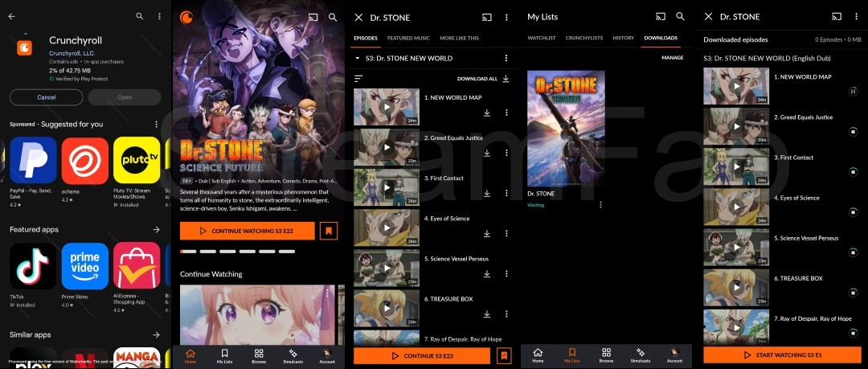Open more options for Dr. STONE in Downloads

600,204
